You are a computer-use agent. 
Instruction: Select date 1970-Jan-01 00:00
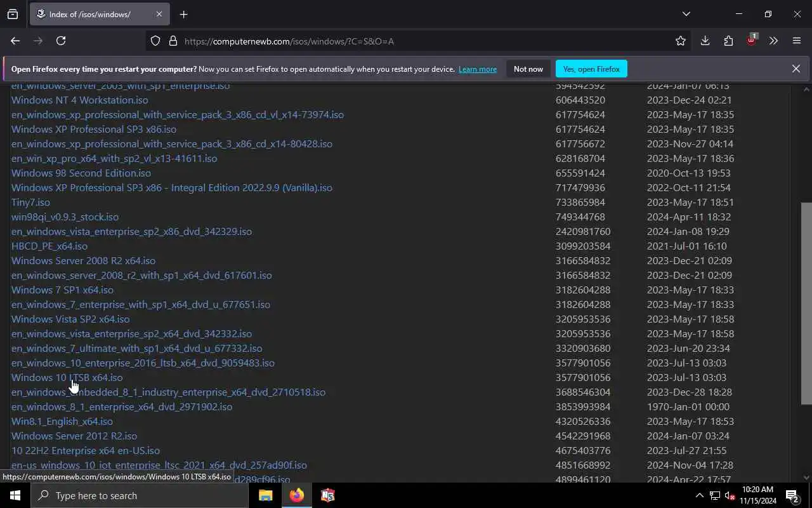point(688,406)
